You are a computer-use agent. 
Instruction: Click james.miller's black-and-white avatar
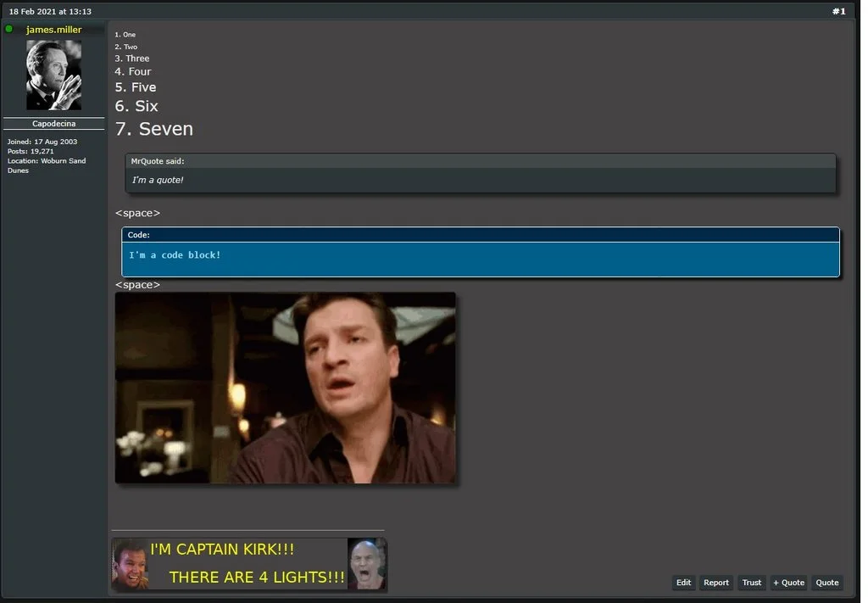(x=53, y=75)
